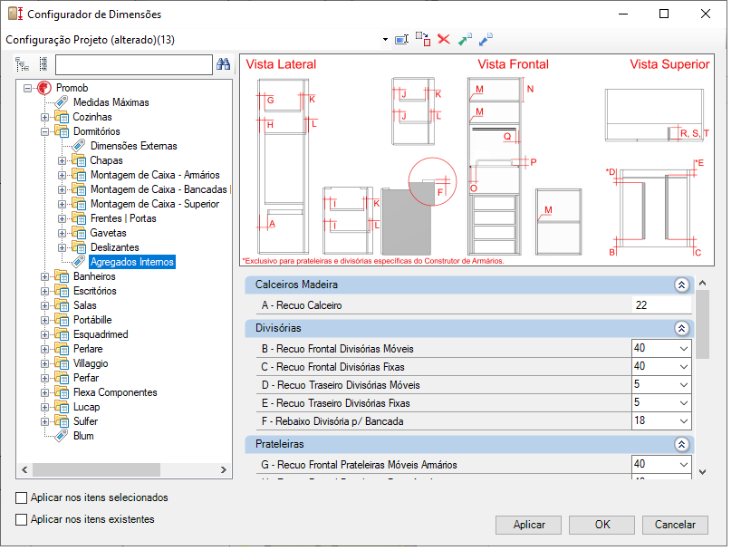Click the tree search input field
The width and height of the screenshot is (741, 560).
[x=134, y=64]
